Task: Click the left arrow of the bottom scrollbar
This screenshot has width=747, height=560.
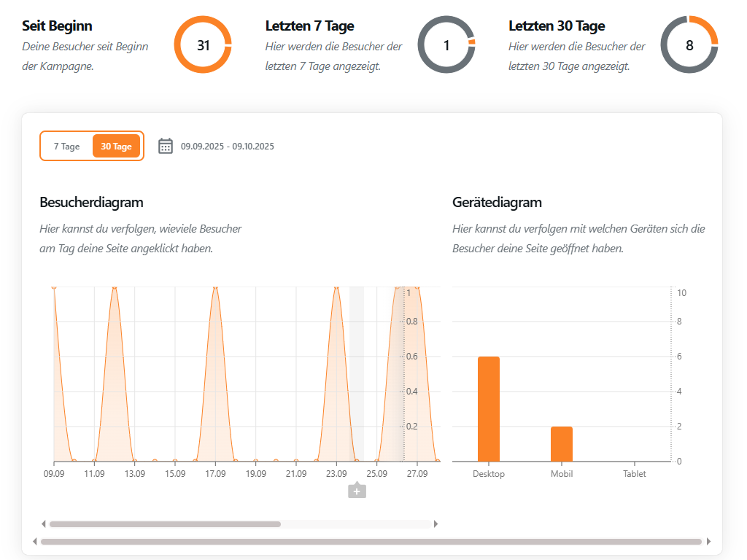Action: point(35,542)
